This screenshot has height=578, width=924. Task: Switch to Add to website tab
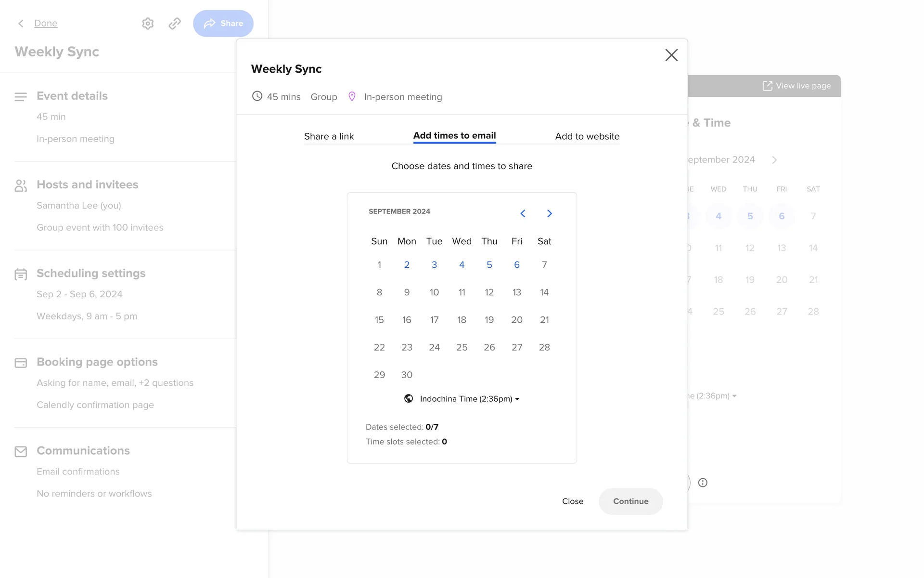(x=587, y=136)
